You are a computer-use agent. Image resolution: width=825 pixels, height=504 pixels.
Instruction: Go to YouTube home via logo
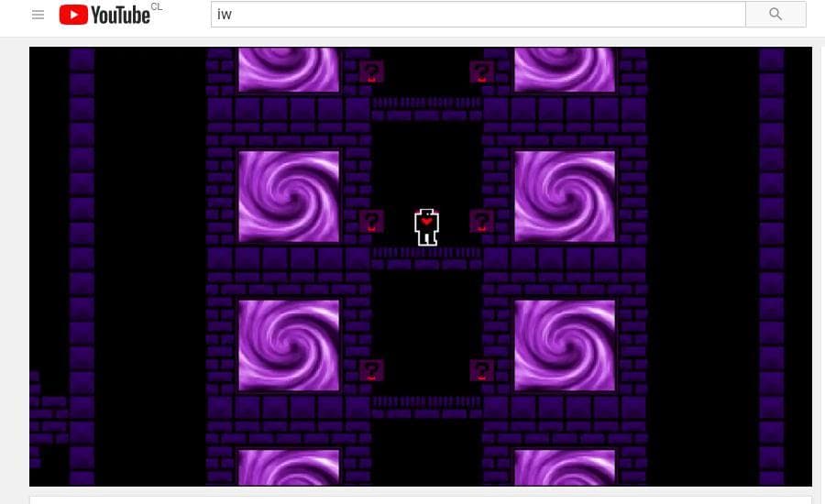(104, 15)
